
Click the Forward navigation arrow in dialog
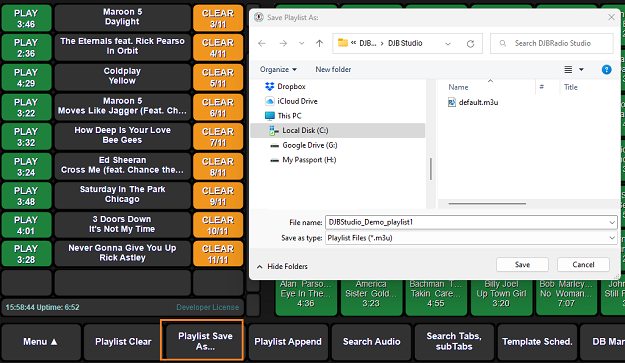(283, 43)
